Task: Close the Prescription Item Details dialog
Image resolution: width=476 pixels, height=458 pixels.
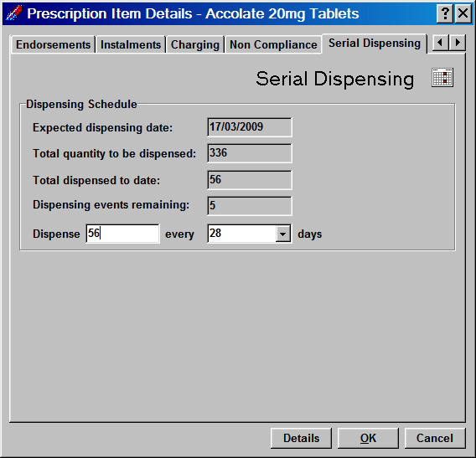Action: [463, 13]
